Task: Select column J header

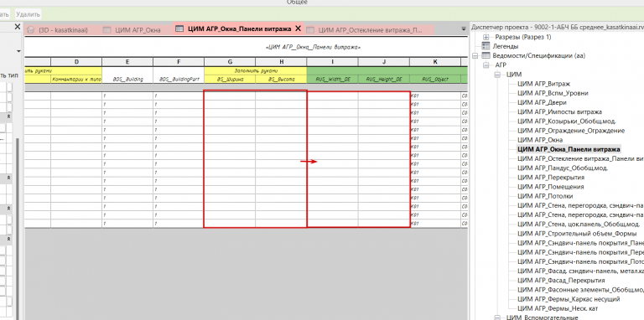Action: [x=383, y=62]
